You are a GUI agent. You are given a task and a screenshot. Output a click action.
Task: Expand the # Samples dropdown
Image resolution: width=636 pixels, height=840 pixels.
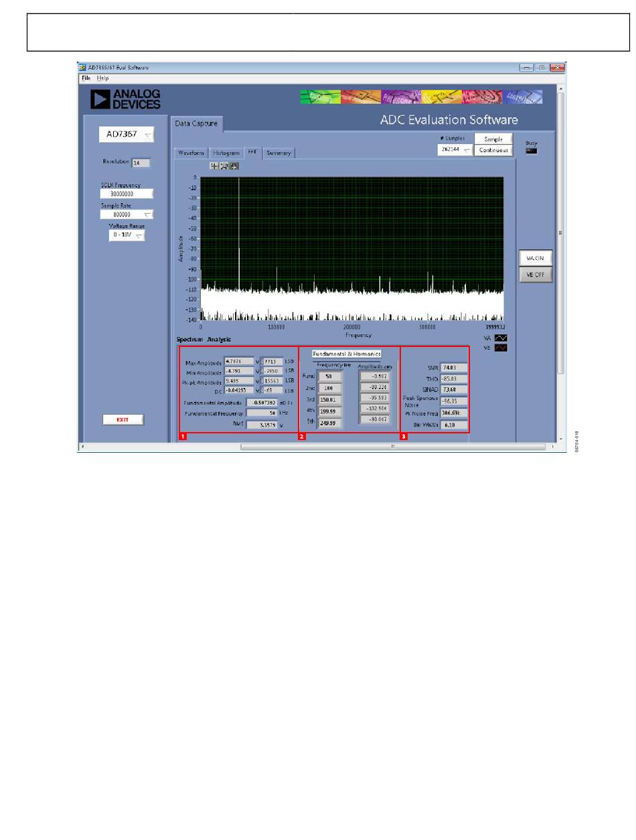[455, 150]
